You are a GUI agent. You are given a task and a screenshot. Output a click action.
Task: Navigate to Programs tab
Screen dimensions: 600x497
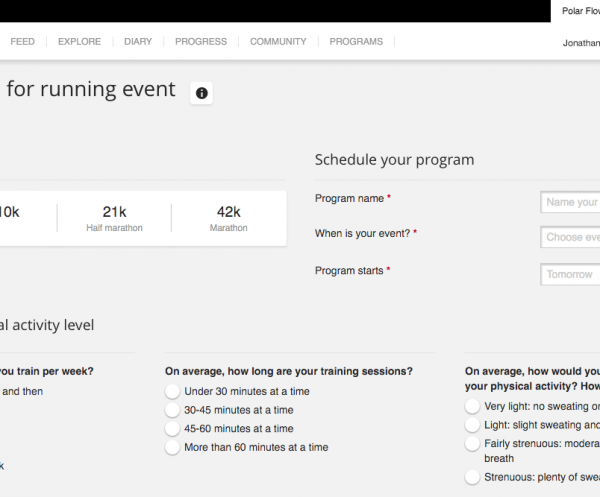[356, 42]
